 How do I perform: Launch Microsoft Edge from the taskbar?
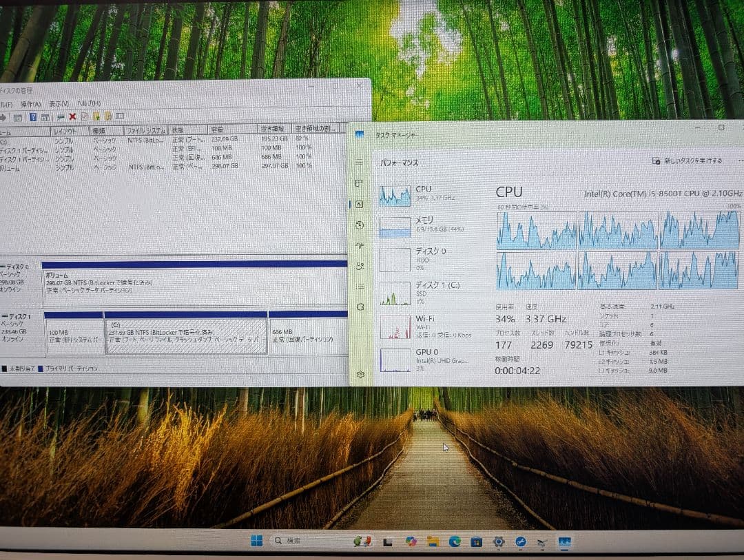coord(454,542)
